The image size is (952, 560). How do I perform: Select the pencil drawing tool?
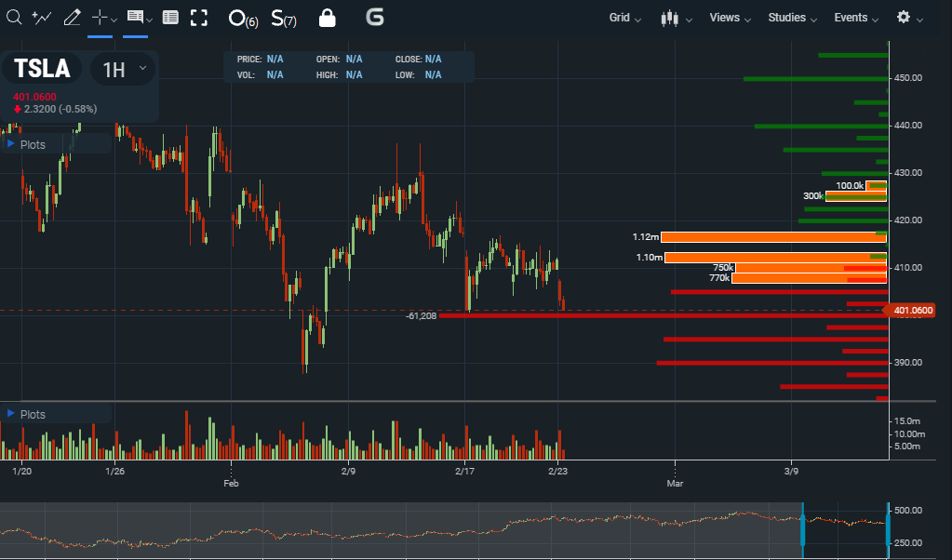pos(72,18)
